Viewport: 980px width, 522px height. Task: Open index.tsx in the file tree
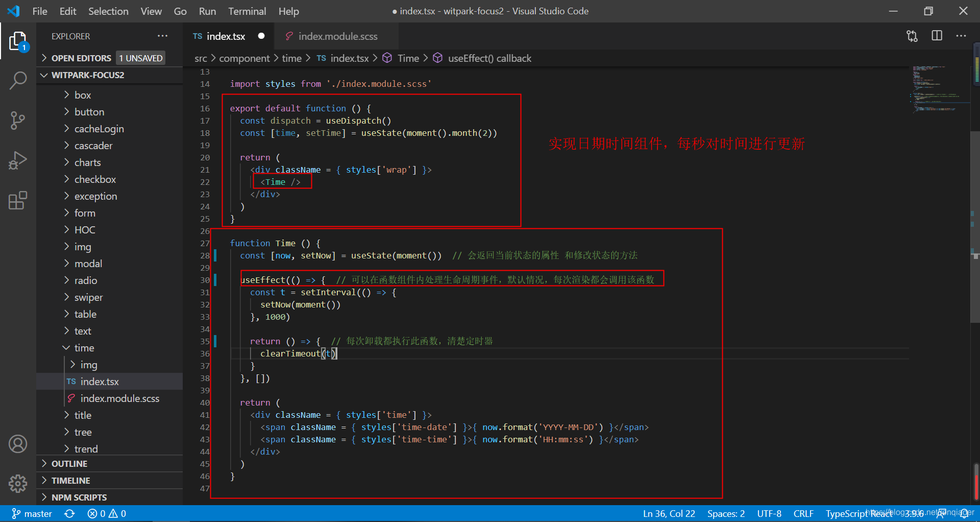click(110, 382)
